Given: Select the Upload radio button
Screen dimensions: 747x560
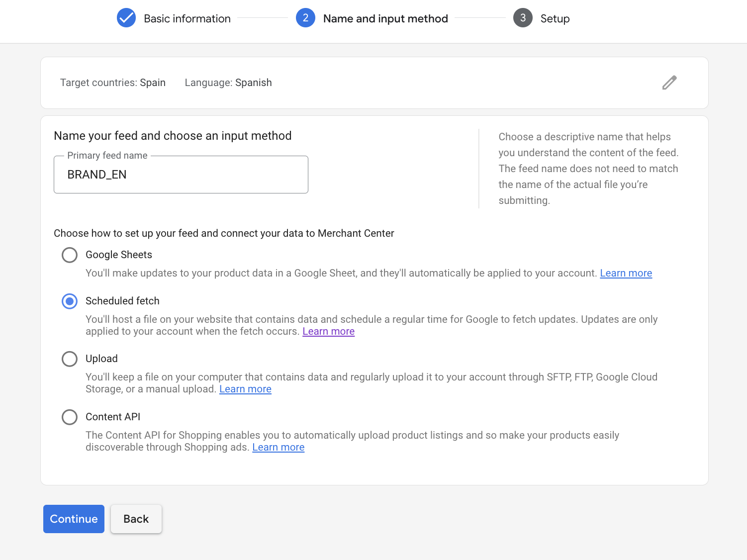Looking at the screenshot, I should (x=70, y=359).
